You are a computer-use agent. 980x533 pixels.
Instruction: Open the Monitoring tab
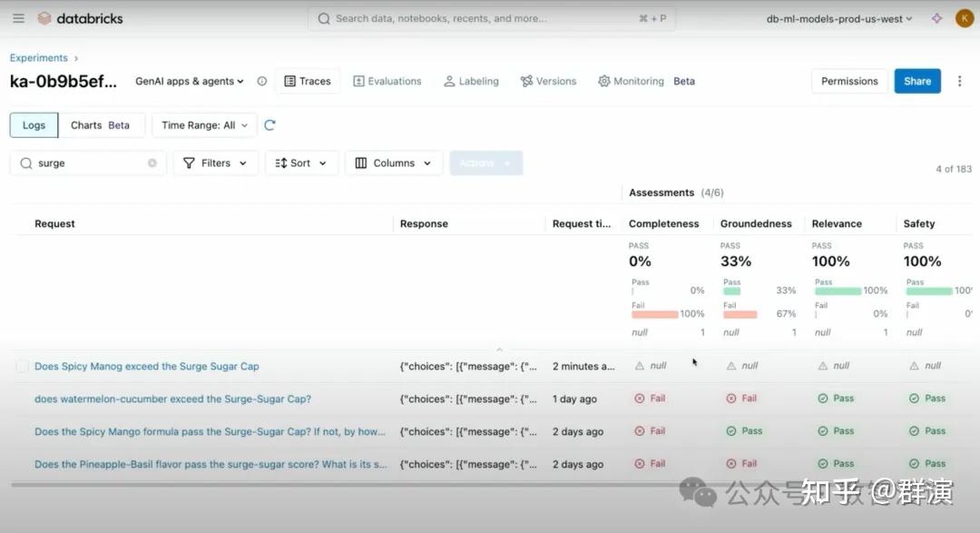tap(630, 82)
